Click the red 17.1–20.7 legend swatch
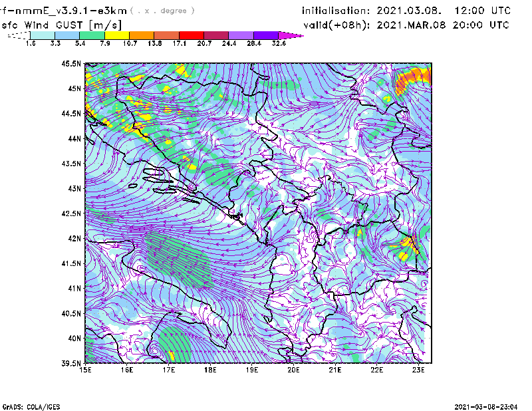532x411 pixels. pos(192,35)
